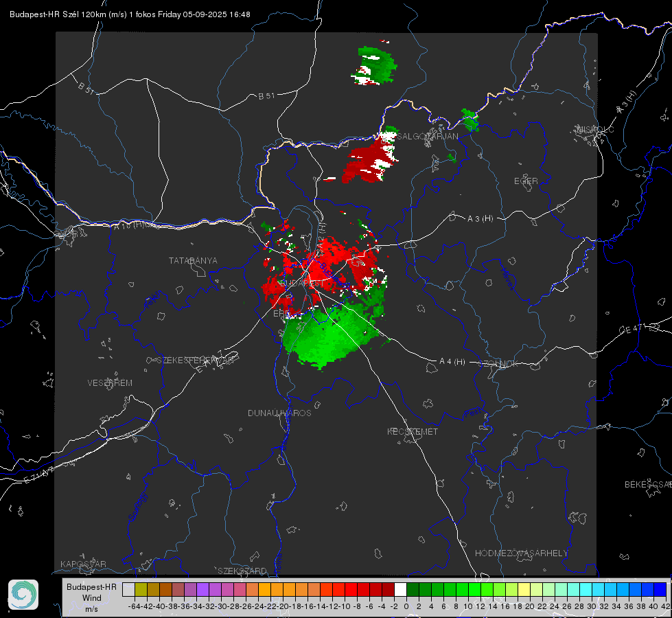Click the B 51 label in the map's center-top

point(266,96)
